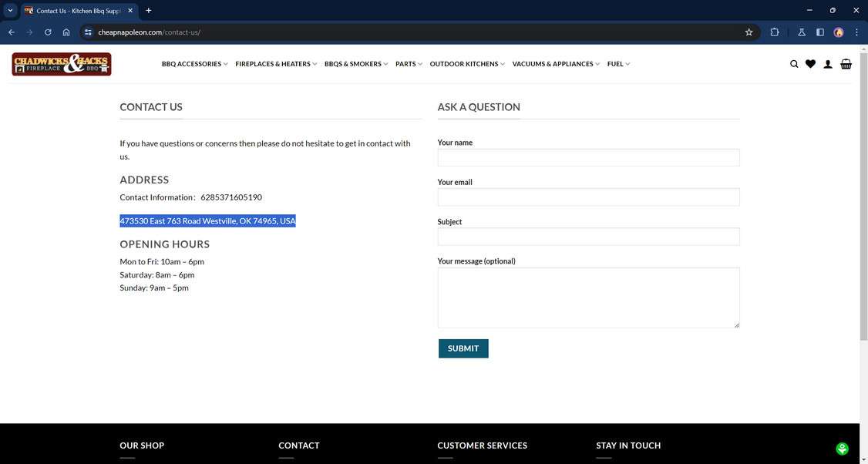Click the highlighted Westville address text
The height and width of the screenshot is (464, 868).
207,221
